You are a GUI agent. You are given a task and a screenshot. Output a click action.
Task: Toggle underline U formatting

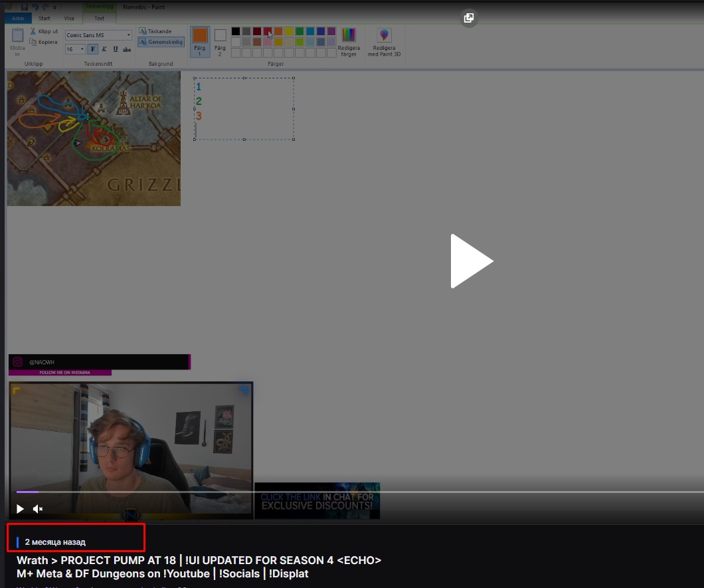116,49
